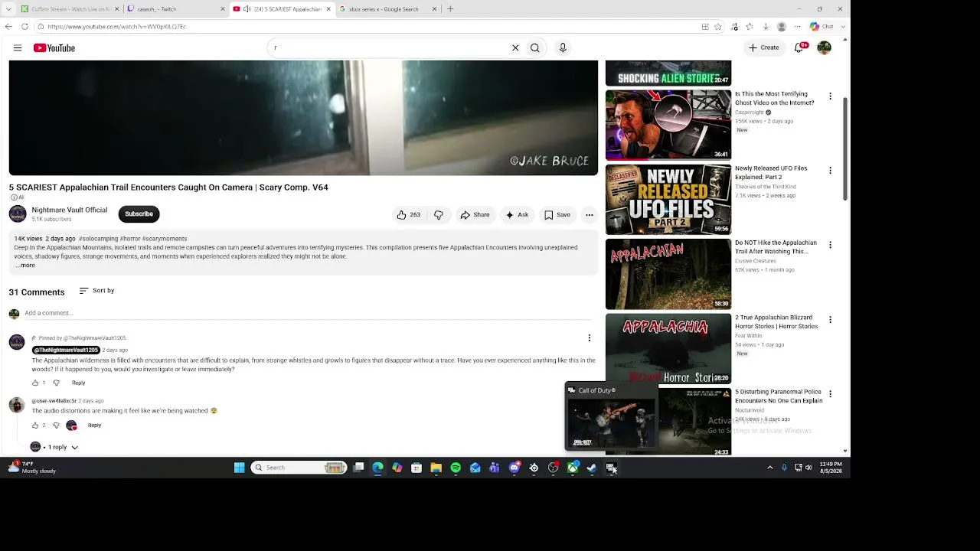Open Copilot Chat in the browser
Image resolution: width=980 pixels, height=551 pixels.
tap(822, 27)
